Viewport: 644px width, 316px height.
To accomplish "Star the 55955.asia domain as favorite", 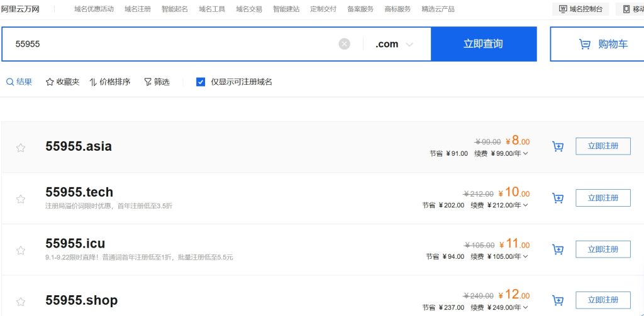I will click(x=21, y=148).
